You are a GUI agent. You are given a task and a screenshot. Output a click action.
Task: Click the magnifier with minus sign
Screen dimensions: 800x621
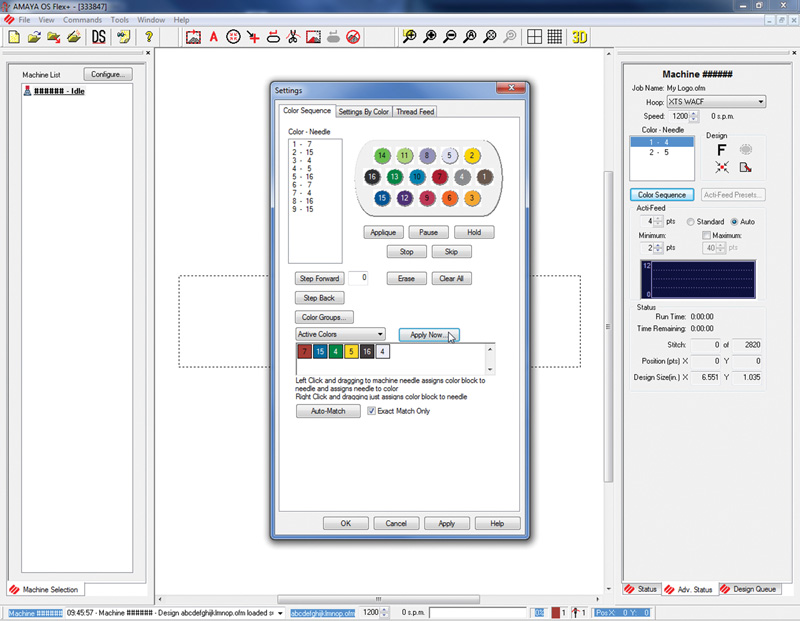tap(449, 37)
